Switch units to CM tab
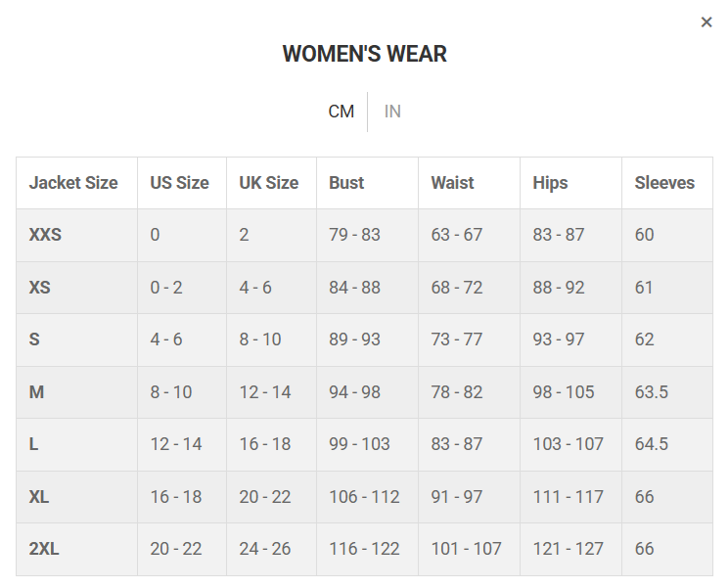Screen dimensions: 728x588 [x=341, y=112]
